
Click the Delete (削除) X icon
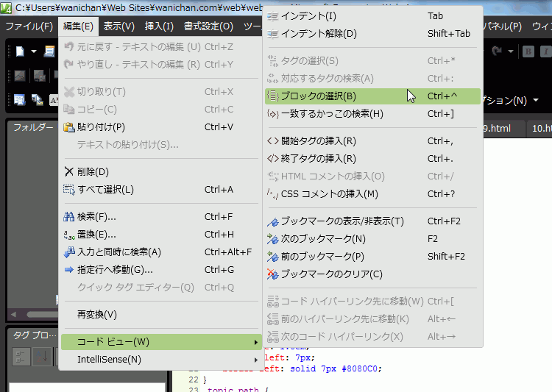tap(69, 171)
